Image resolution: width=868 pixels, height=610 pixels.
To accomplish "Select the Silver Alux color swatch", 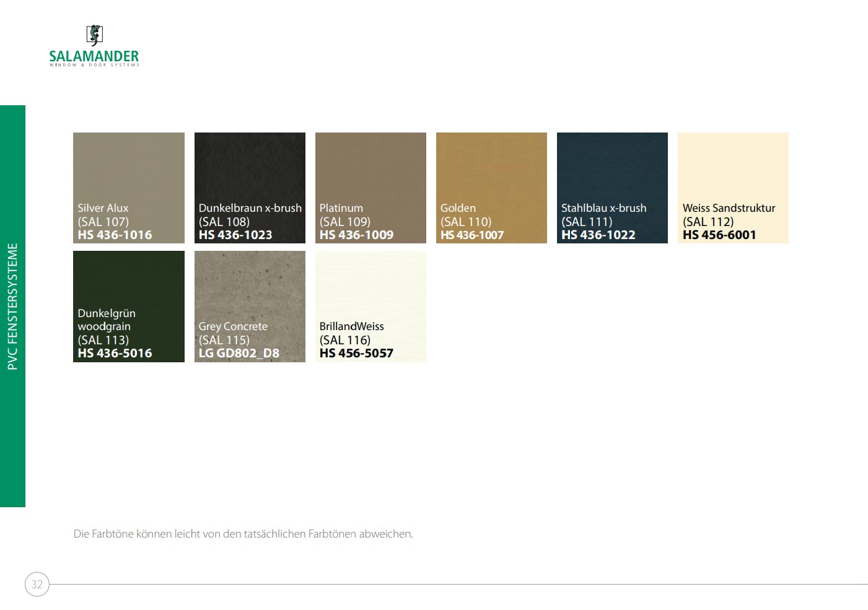I will [129, 188].
